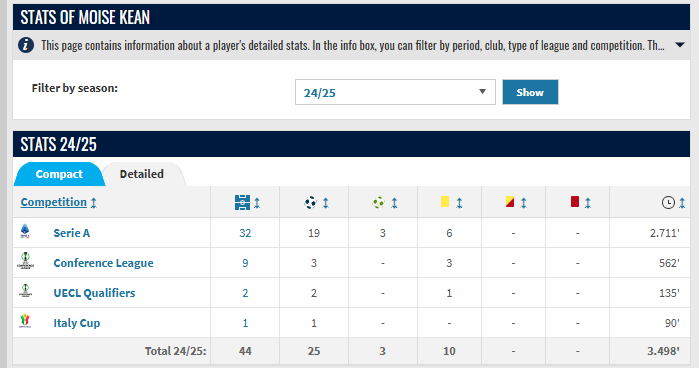Click the second yellow card icon

[510, 202]
